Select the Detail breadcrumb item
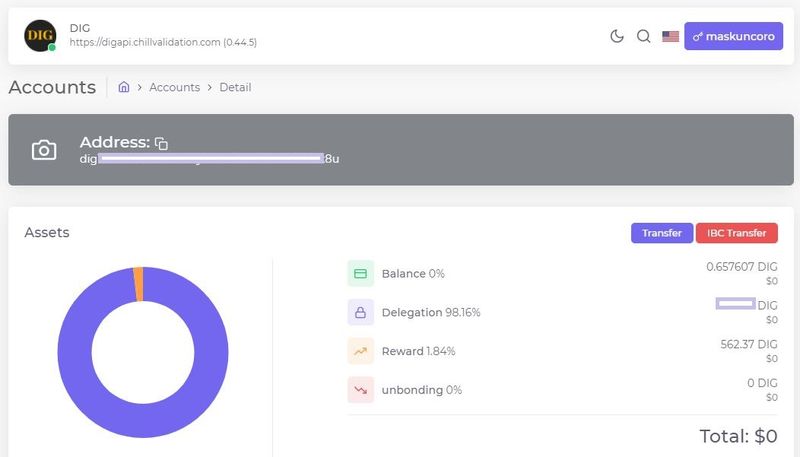Image resolution: width=800 pixels, height=457 pixels. click(235, 87)
